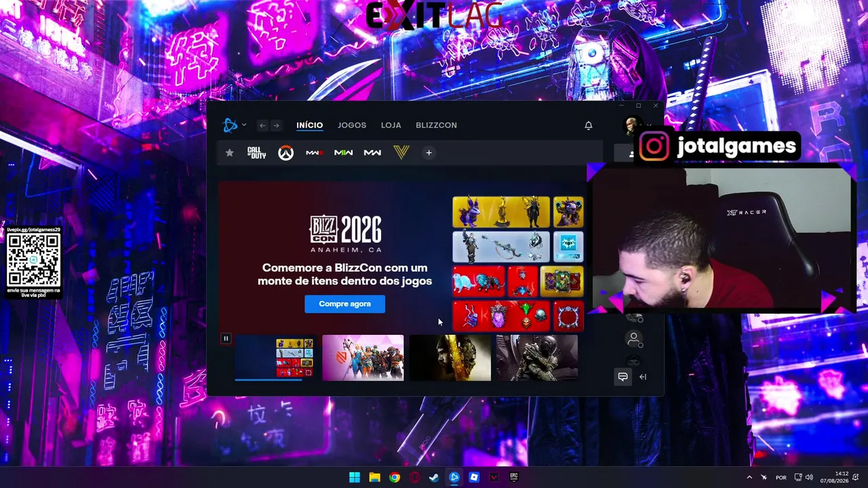868x488 pixels.
Task: Open the volume control in system tray
Action: (810, 477)
